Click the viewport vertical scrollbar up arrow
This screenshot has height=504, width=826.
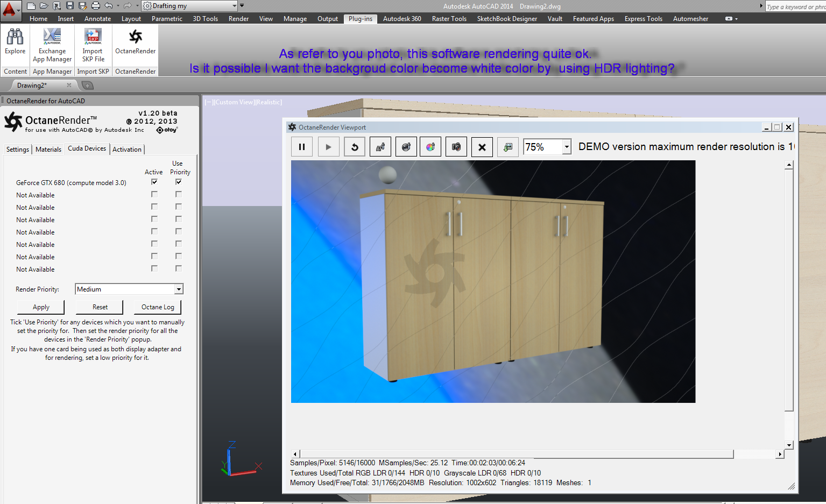[789, 165]
